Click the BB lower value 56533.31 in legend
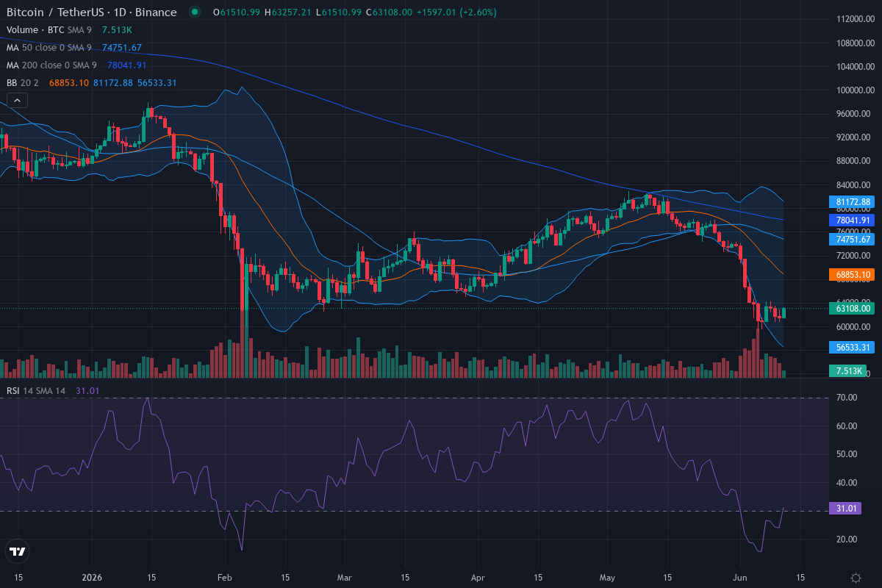This screenshot has width=882, height=588. click(157, 82)
